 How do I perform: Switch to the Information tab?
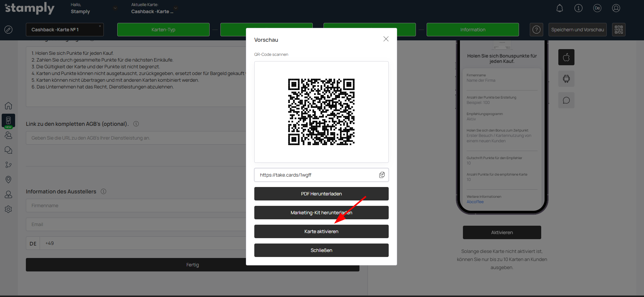pos(472,30)
